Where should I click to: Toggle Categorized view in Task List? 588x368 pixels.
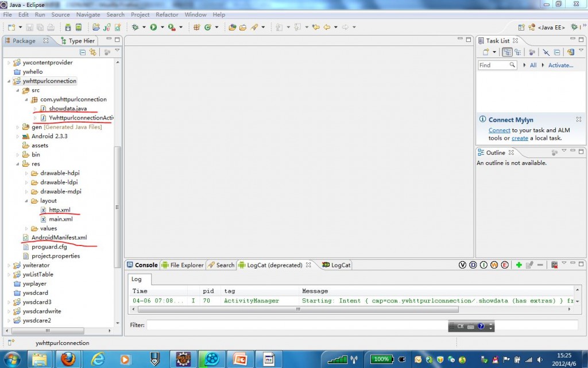coord(507,52)
